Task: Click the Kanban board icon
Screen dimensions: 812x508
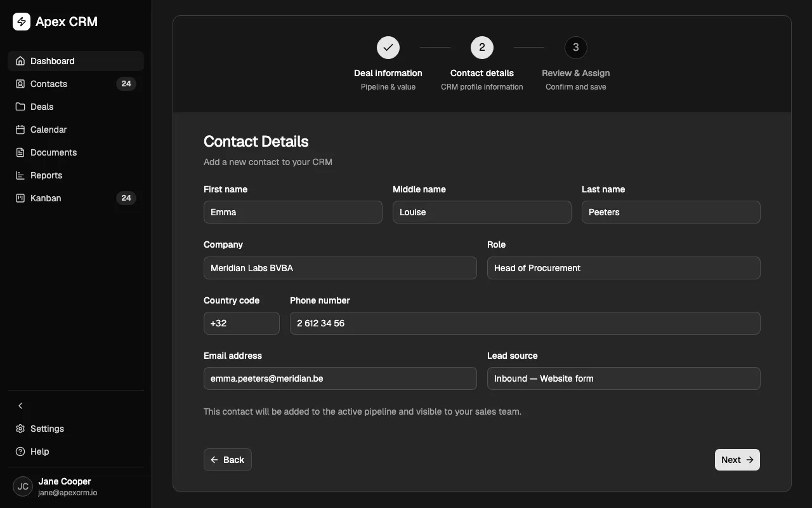Action: click(20, 198)
